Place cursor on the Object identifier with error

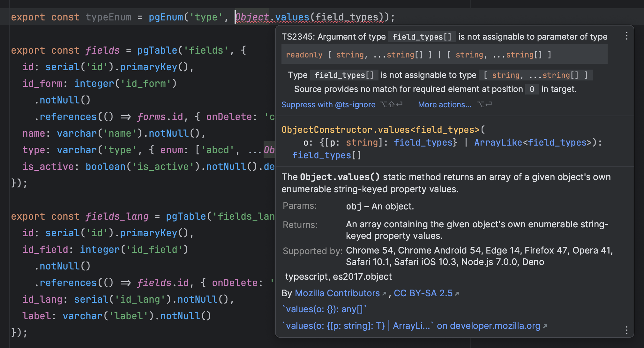coord(251,17)
